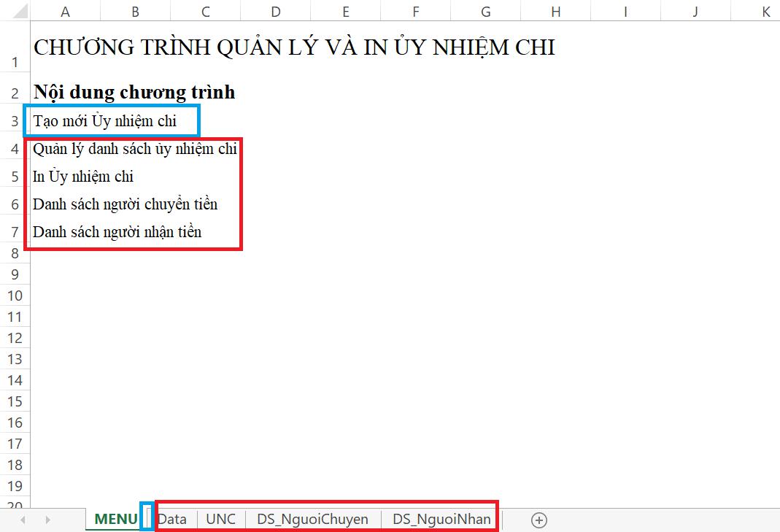Select column G header
780x532 pixels.
[x=485, y=11]
